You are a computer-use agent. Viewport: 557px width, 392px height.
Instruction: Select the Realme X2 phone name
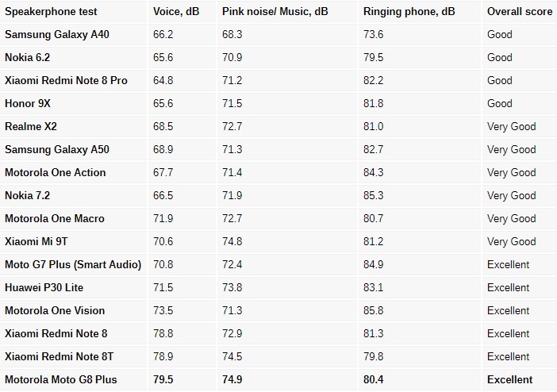[x=31, y=126]
